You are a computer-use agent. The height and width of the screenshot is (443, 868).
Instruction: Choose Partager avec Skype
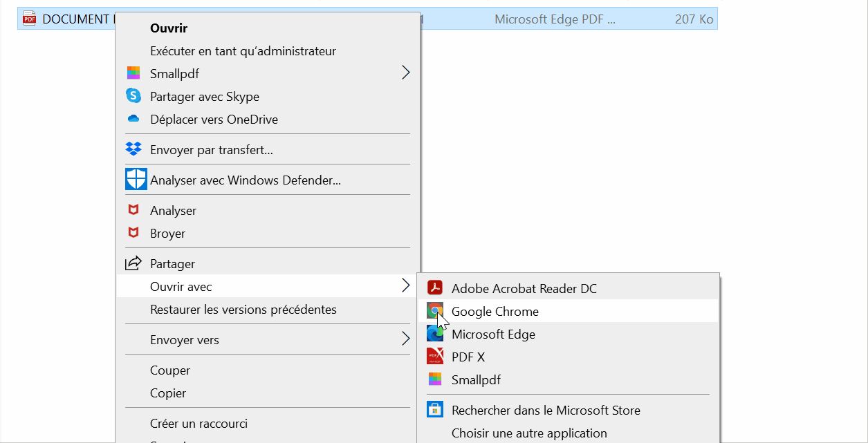coord(268,97)
